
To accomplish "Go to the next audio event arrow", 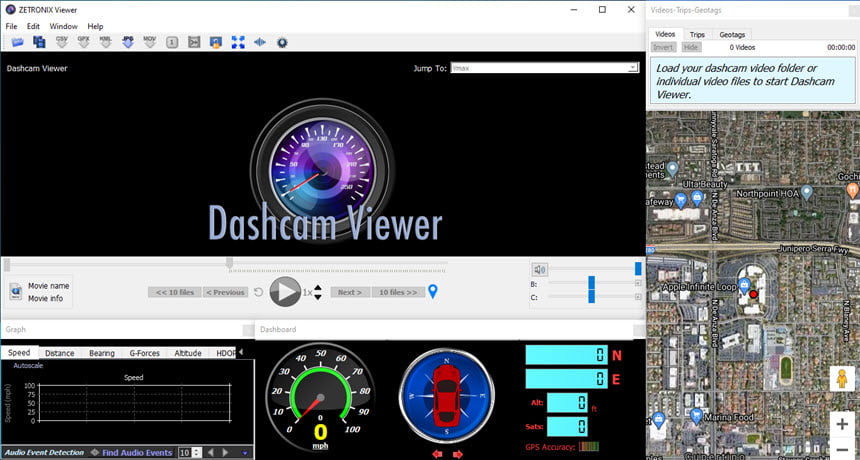I will tap(225, 452).
